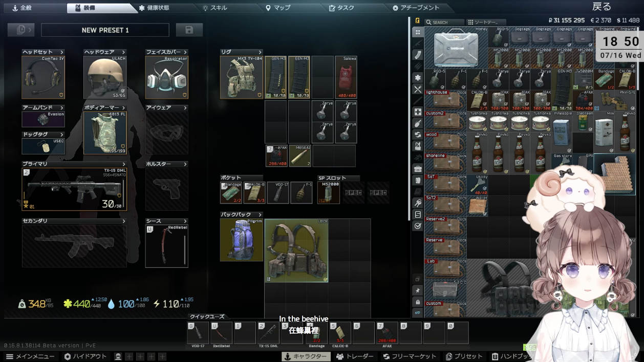644x362 pixels.
Task: Expand the ヘッドウェア slot options
Action: pyautogui.click(x=123, y=52)
